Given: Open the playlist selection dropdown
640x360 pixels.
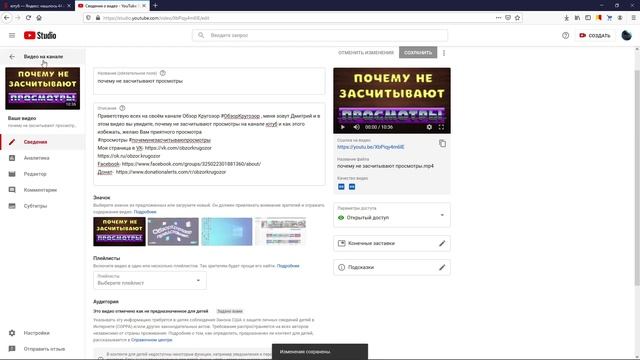Looking at the screenshot, I should [x=150, y=280].
